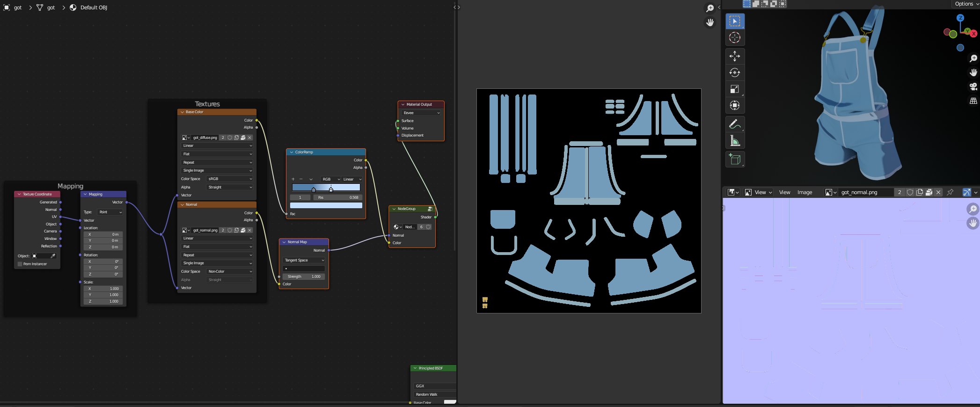Toggle the image pin in the image editor header
980x407 pixels.
pyautogui.click(x=950, y=192)
